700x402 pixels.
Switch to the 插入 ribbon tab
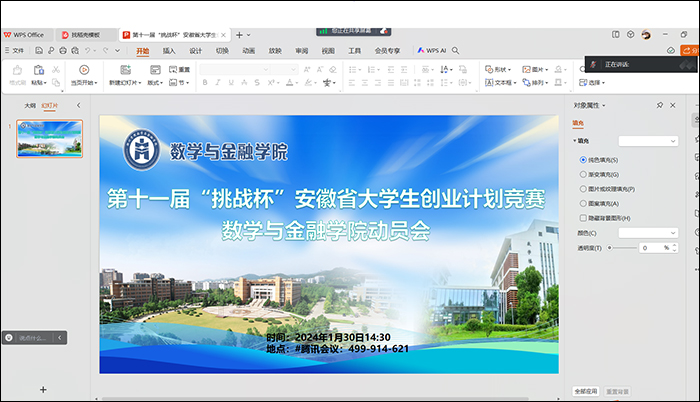point(169,50)
